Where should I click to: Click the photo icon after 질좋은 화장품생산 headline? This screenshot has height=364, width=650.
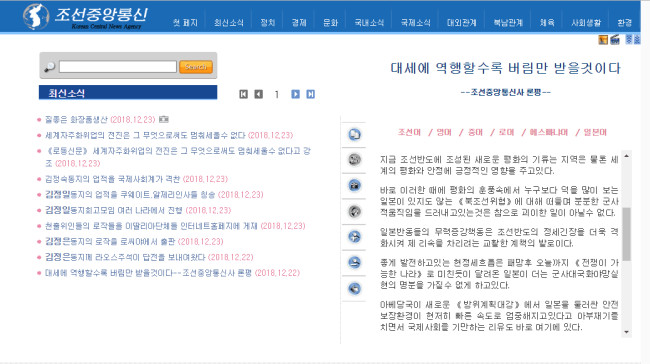click(164, 119)
